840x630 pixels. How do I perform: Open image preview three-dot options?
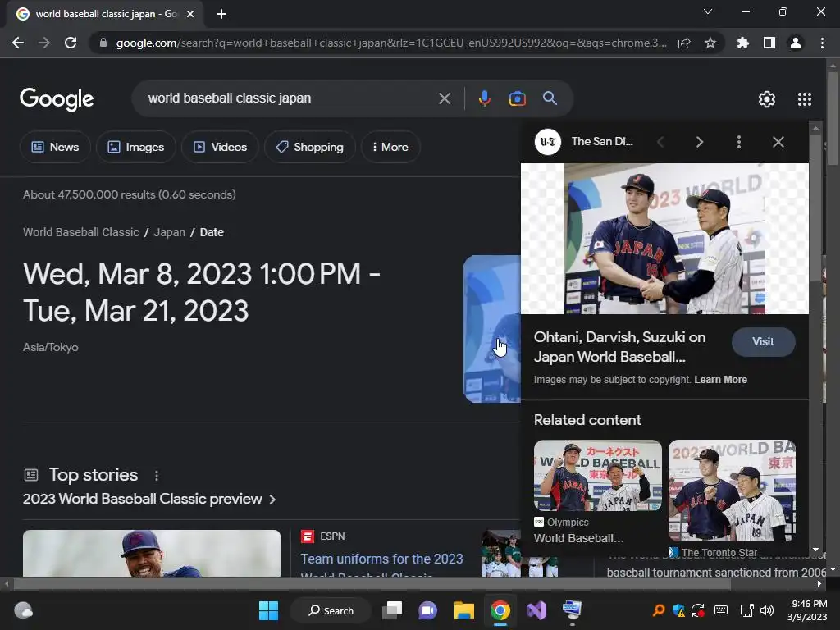tap(739, 142)
